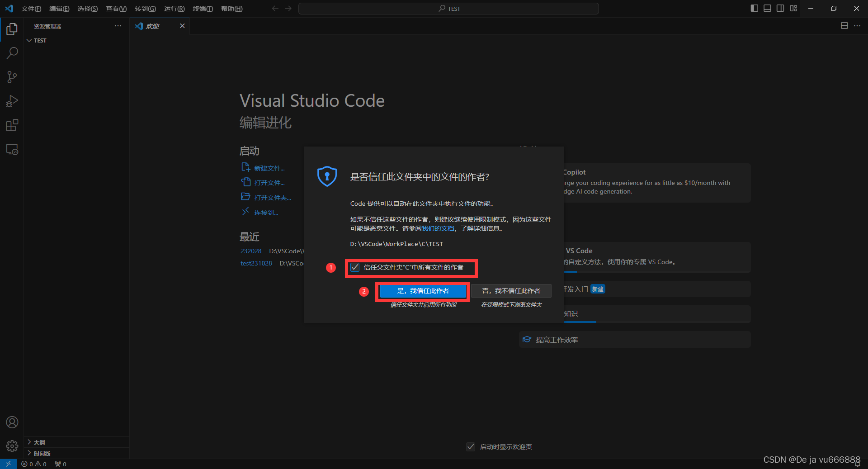Open the Search view in the activity bar
The image size is (868, 469).
tap(12, 53)
